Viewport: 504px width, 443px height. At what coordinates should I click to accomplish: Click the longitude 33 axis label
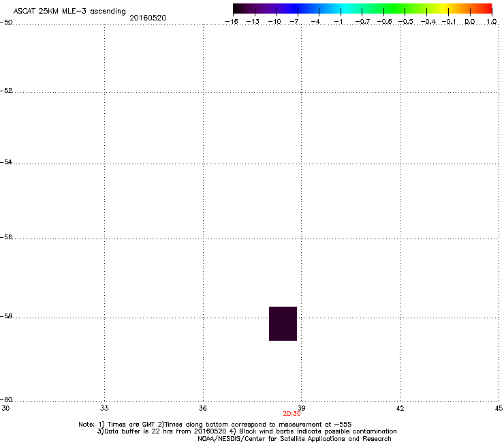tap(104, 408)
